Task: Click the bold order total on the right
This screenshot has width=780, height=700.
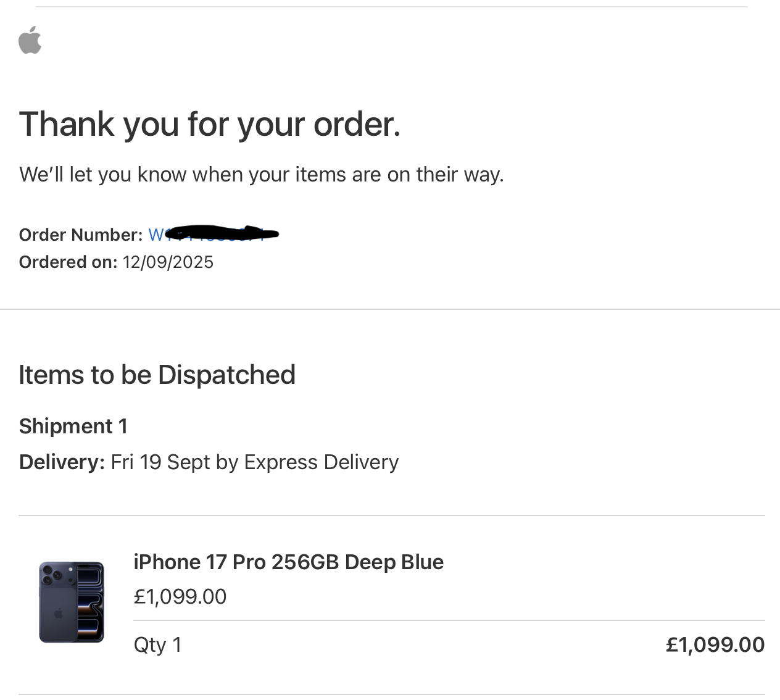Action: tap(715, 645)
